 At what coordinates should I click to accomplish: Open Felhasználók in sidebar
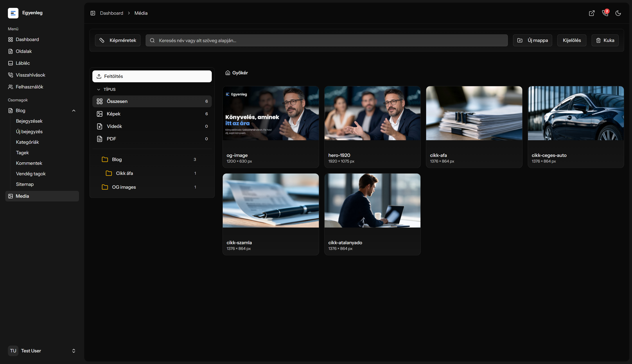pos(42,87)
